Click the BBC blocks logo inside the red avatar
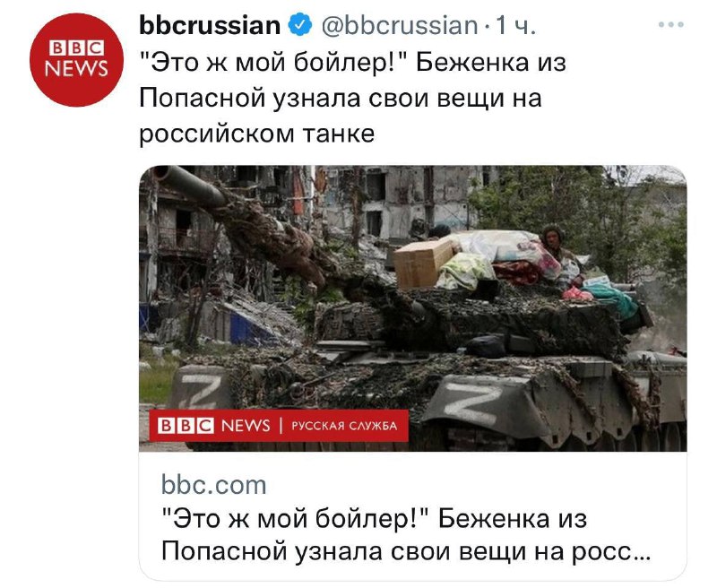This screenshot has width=717, height=588. click(76, 48)
